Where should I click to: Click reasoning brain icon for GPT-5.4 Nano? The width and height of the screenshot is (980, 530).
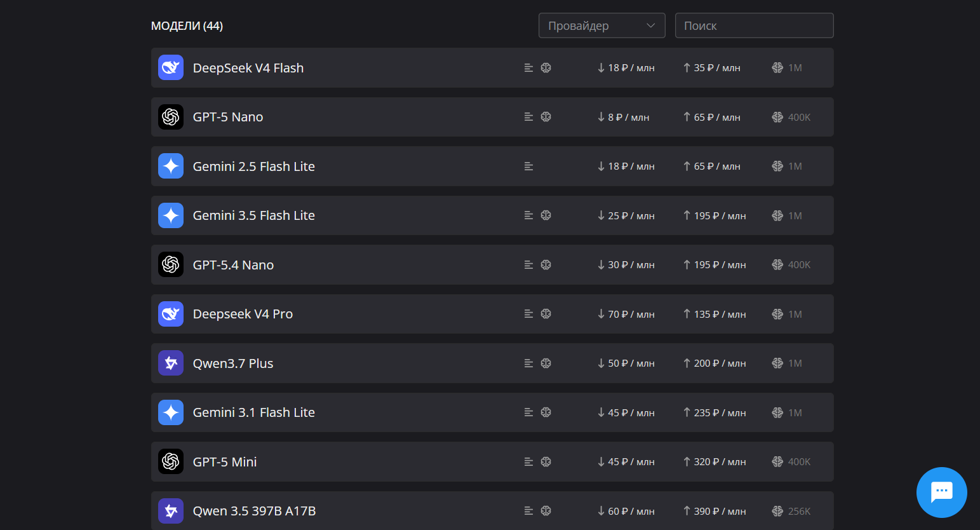click(x=546, y=265)
